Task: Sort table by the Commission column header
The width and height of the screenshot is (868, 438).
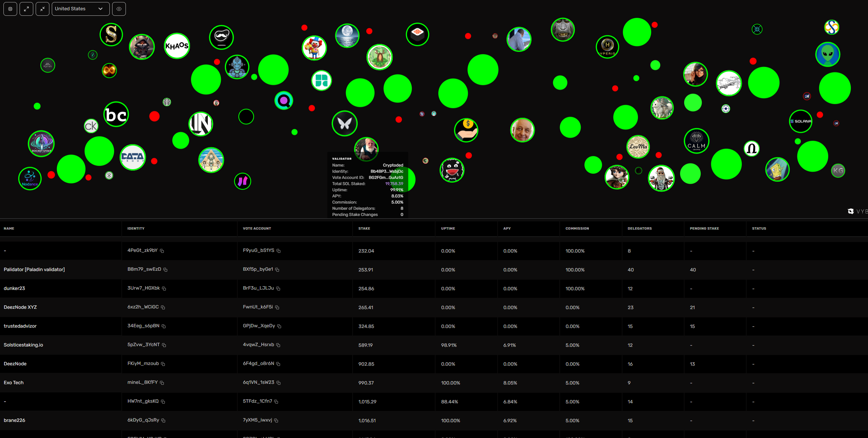Action: (577, 228)
